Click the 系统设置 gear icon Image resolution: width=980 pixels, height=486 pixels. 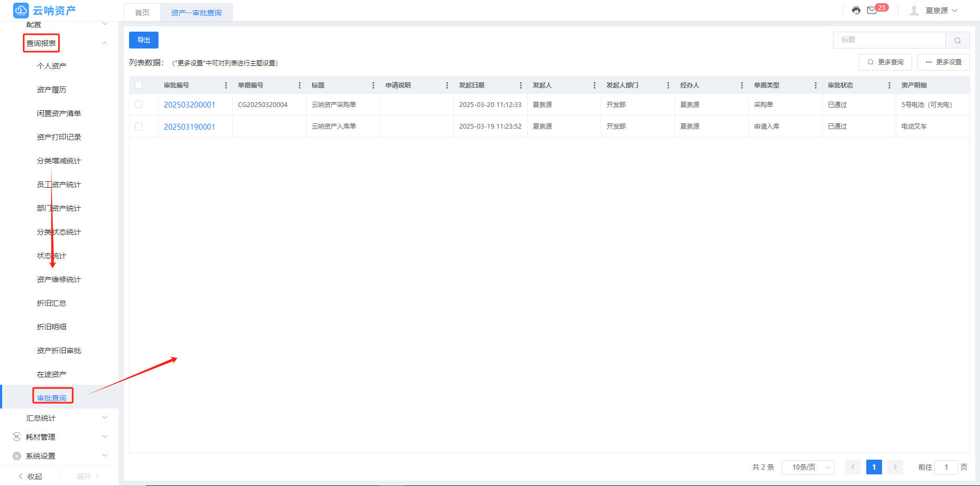click(16, 456)
